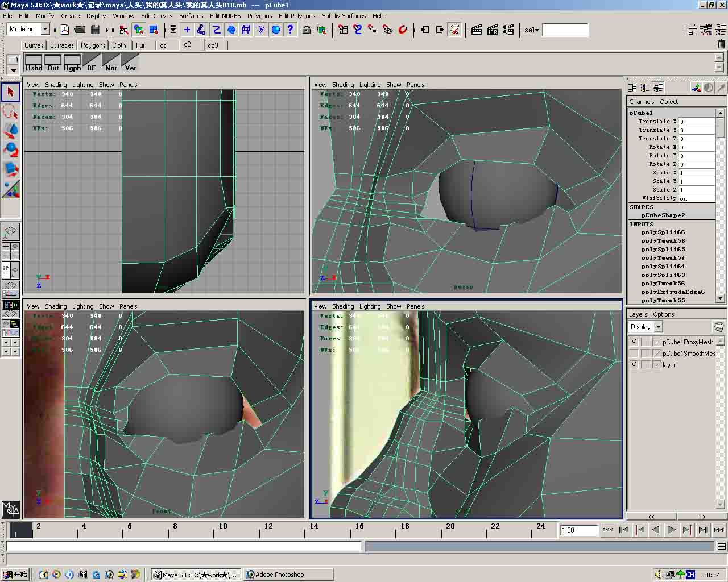
Task: Click the question mark miscellaneous mask icon
Action: [x=291, y=30]
